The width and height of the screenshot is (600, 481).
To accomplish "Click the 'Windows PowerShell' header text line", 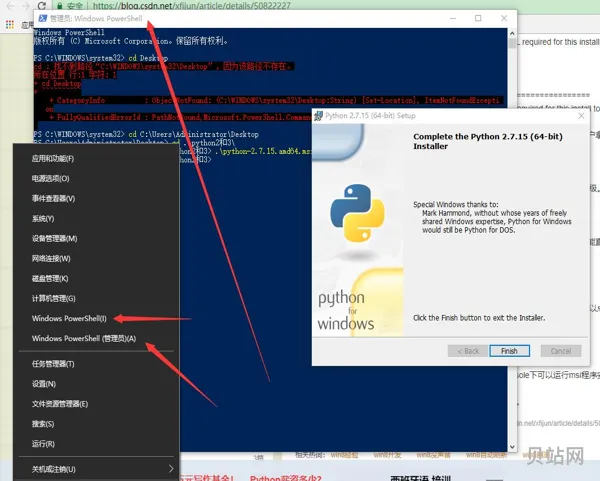I will click(69, 33).
